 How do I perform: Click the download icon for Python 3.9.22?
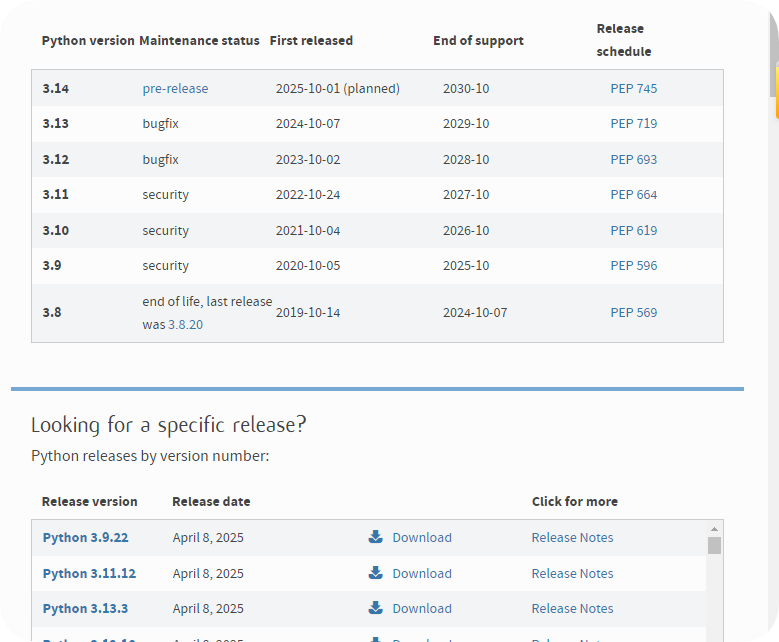(x=376, y=537)
